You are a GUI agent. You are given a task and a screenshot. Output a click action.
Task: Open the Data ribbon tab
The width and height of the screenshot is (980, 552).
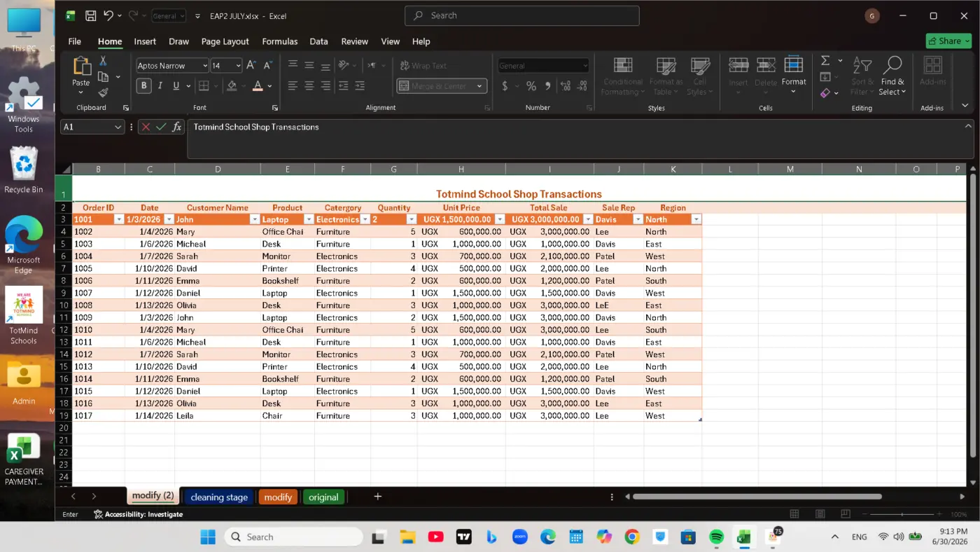click(x=318, y=41)
